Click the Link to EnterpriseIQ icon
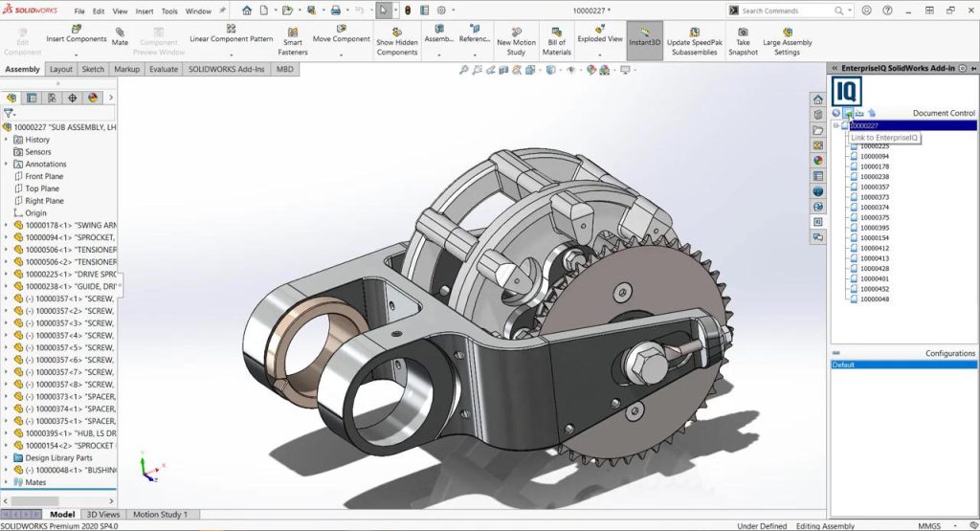980x531 pixels. click(848, 114)
